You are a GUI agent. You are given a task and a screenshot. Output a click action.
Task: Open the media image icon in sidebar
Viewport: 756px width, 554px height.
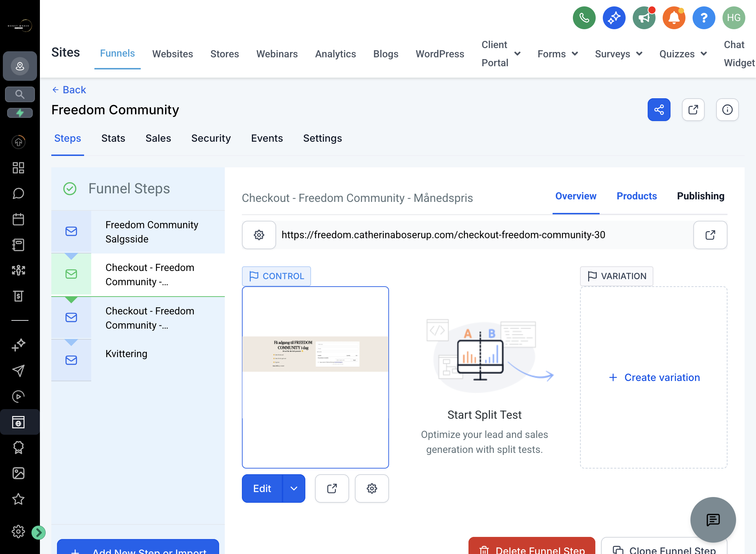19,473
